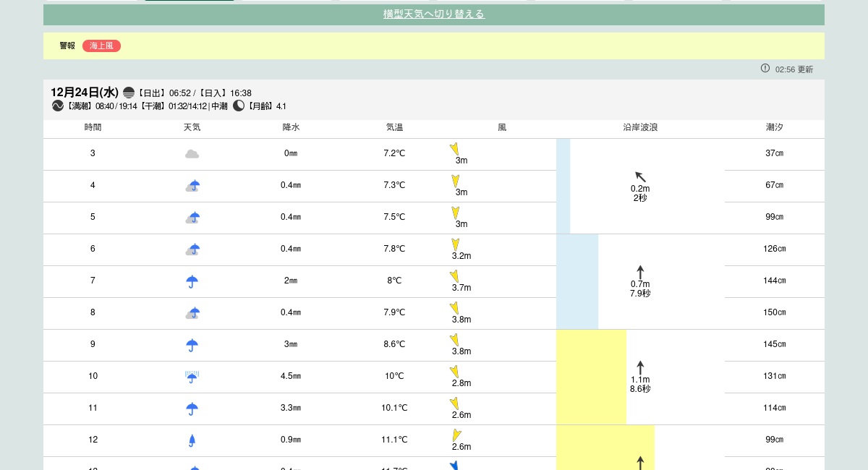Click the moon phase icon beside 月齢

pos(239,106)
